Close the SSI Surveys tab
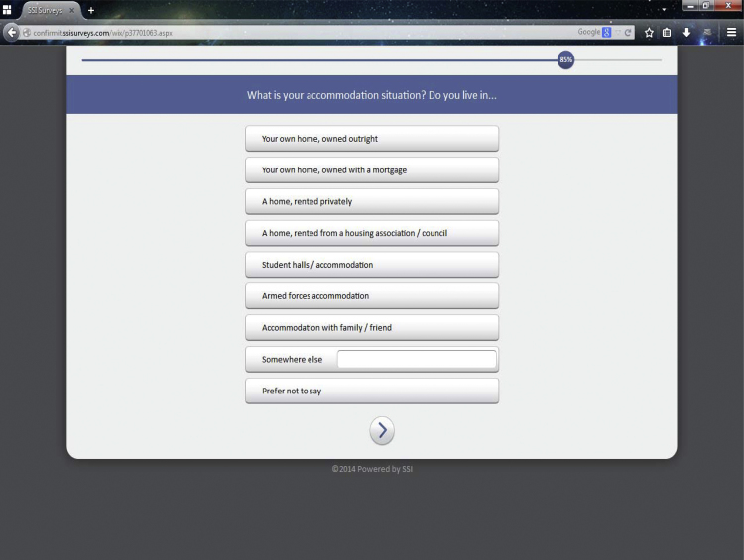The height and width of the screenshot is (560, 744). (x=72, y=10)
